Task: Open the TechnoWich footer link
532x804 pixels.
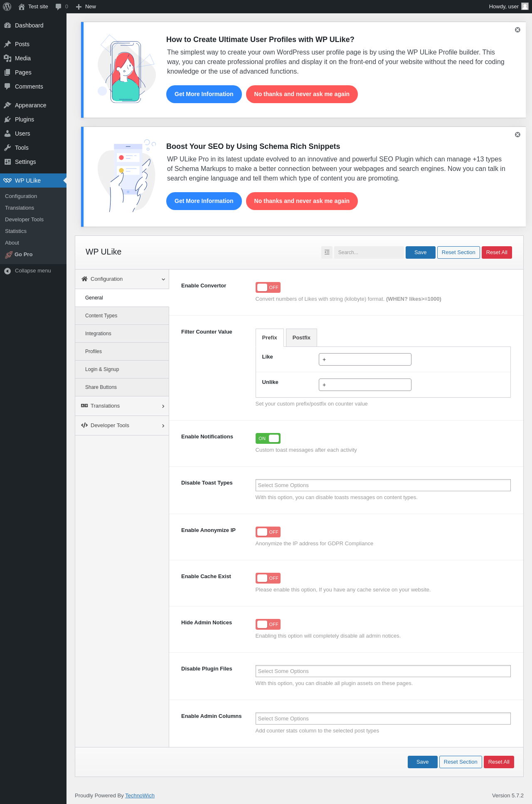Action: click(x=140, y=796)
